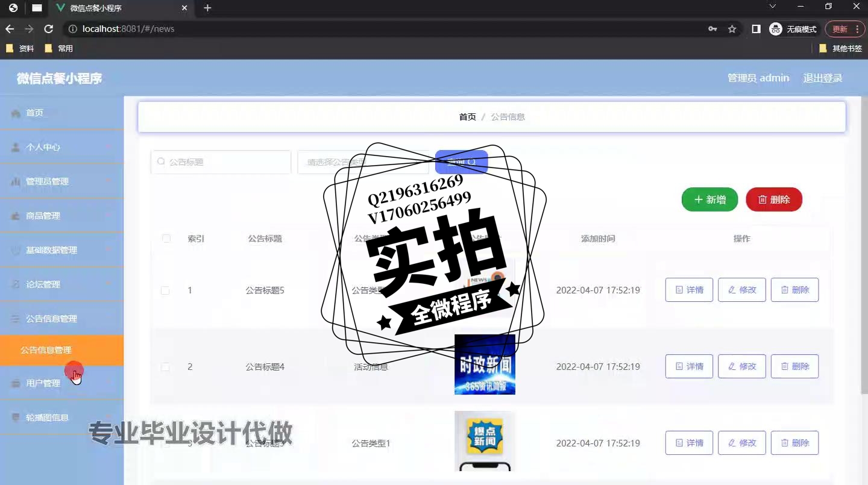This screenshot has height=485, width=868.
Task: Open the 爆点新闻 thumbnail image
Action: coord(485,441)
